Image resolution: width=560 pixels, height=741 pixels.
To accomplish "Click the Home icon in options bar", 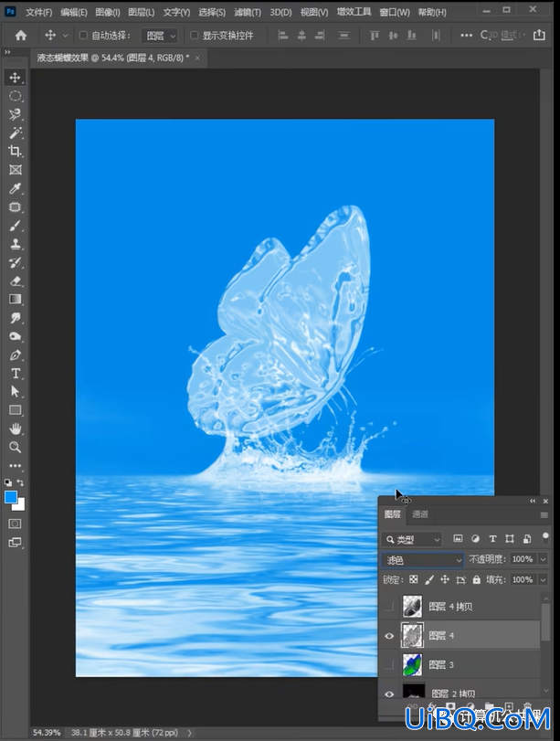I will pos(21,35).
